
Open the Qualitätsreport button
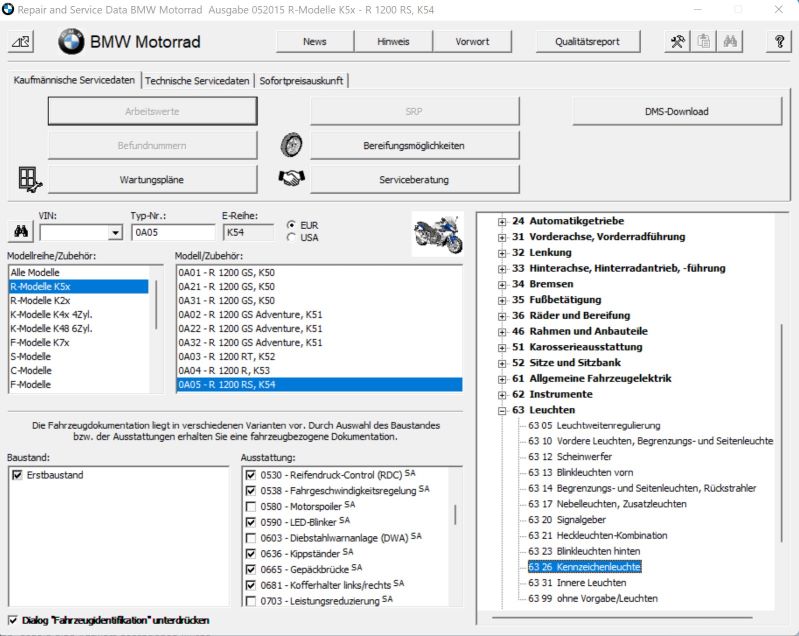[588, 42]
